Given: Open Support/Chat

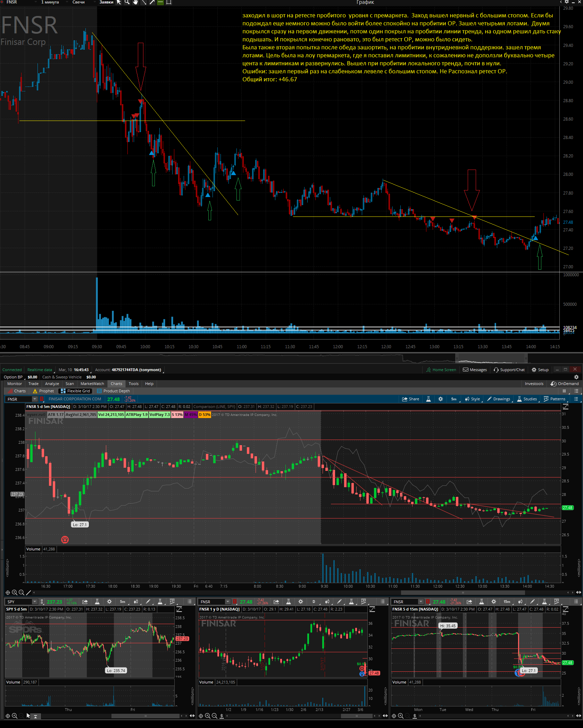Looking at the screenshot, I should click(509, 370).
